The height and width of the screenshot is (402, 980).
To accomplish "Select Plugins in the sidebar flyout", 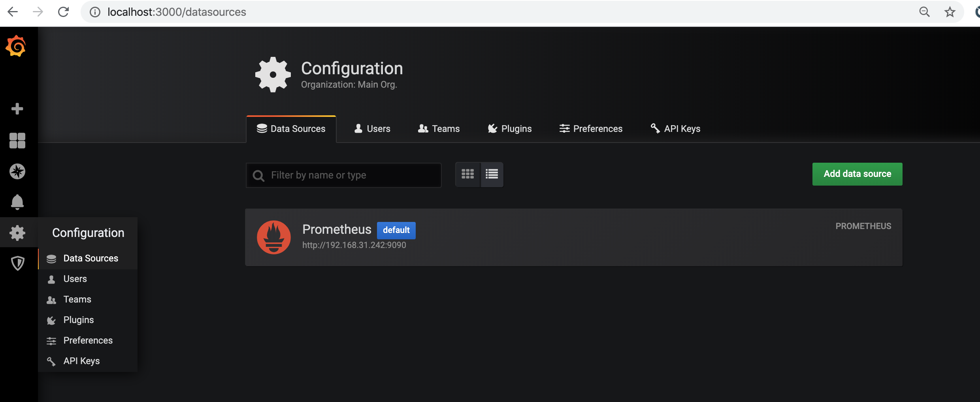I will pyautogui.click(x=88, y=320).
